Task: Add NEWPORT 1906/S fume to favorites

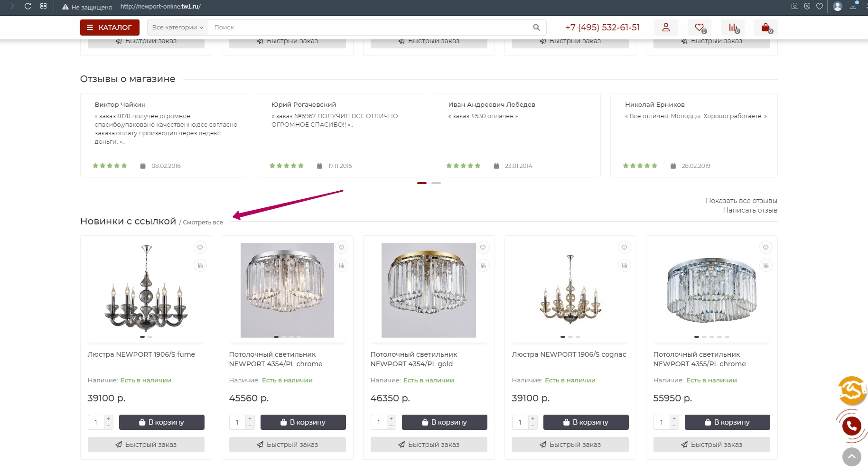Action: [200, 248]
